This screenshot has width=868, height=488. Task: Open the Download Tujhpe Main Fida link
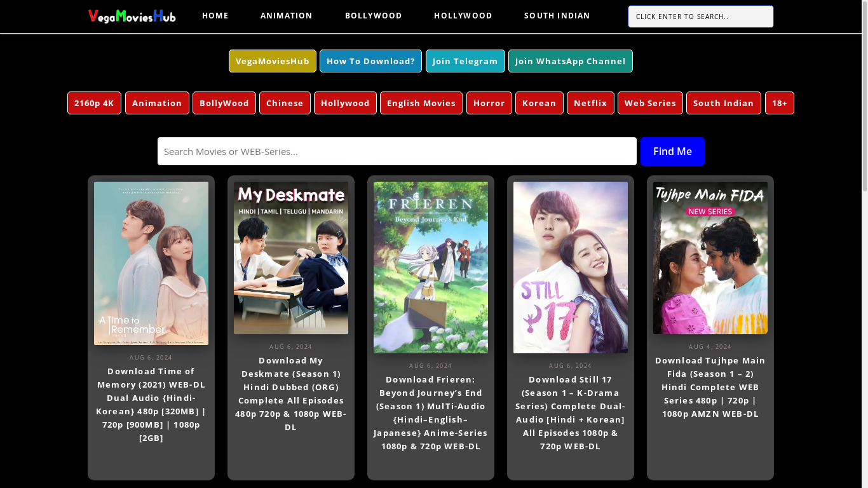710,387
